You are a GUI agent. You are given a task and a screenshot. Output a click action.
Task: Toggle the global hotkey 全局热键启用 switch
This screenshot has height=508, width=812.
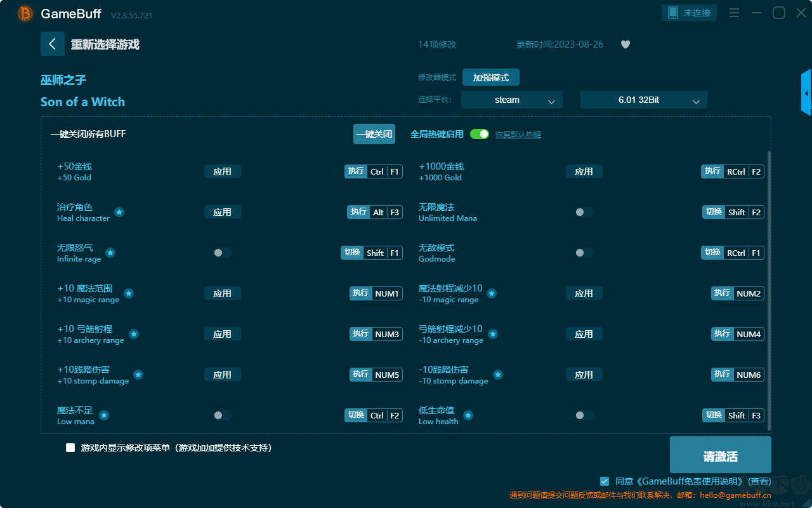pyautogui.click(x=480, y=134)
